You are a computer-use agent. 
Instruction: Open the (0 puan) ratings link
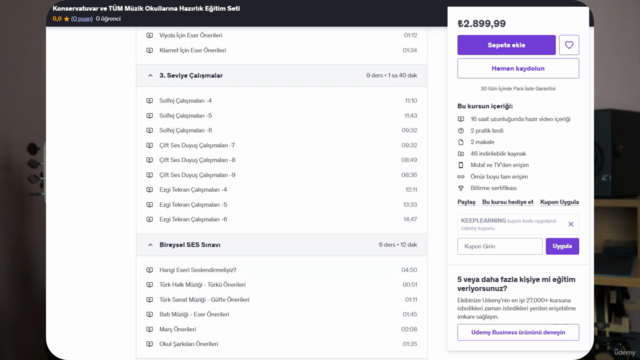(x=82, y=19)
